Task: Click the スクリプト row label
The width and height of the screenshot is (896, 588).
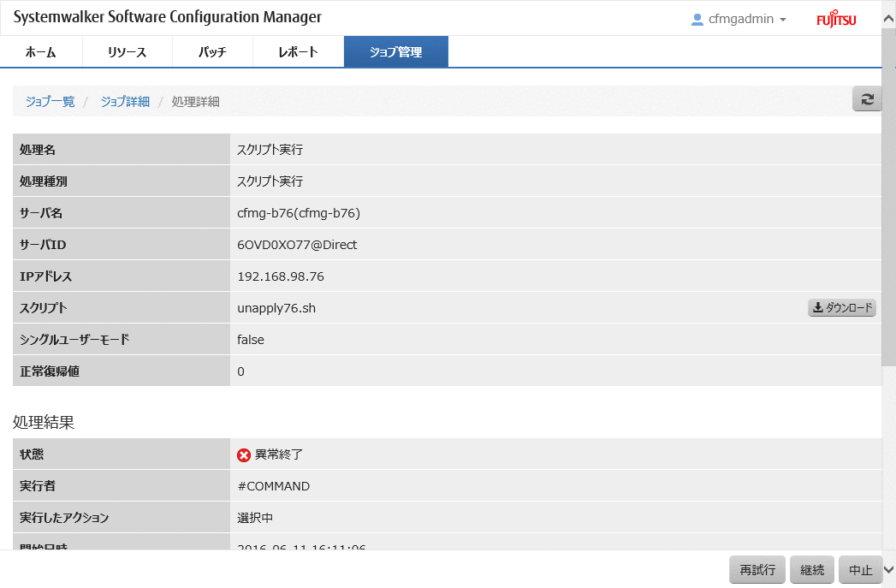Action: pyautogui.click(x=44, y=308)
